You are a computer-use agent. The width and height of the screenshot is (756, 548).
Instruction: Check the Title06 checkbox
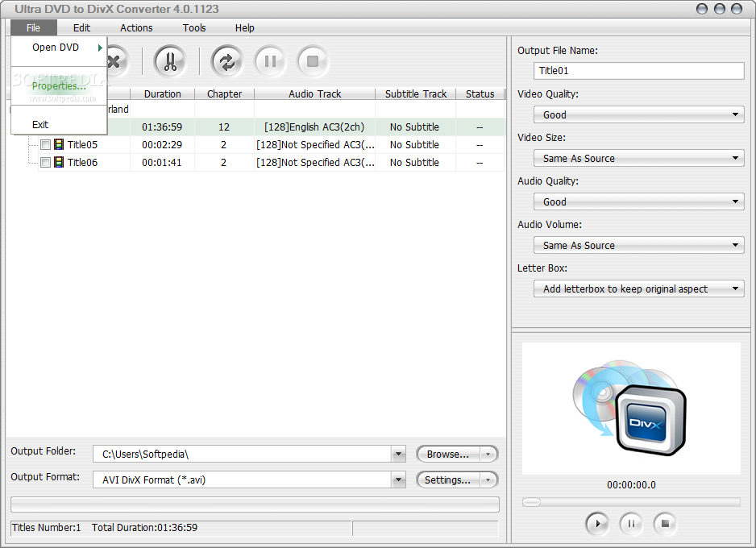45,163
